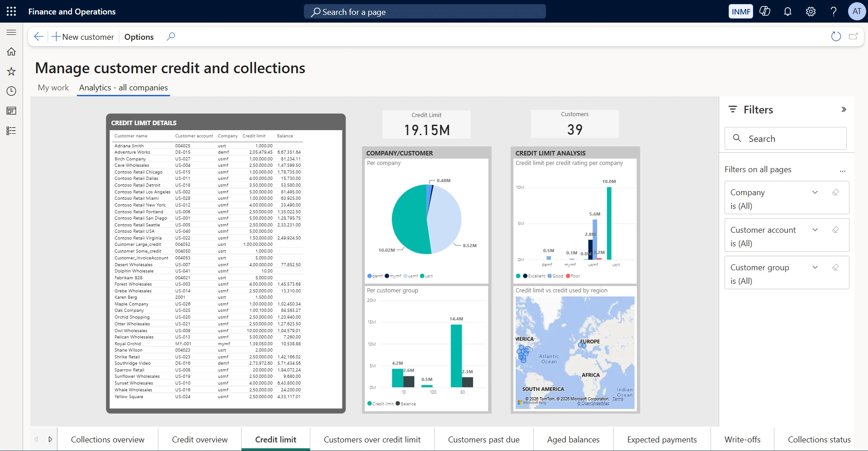Open the help question mark icon
This screenshot has height=451, width=868.
[834, 12]
